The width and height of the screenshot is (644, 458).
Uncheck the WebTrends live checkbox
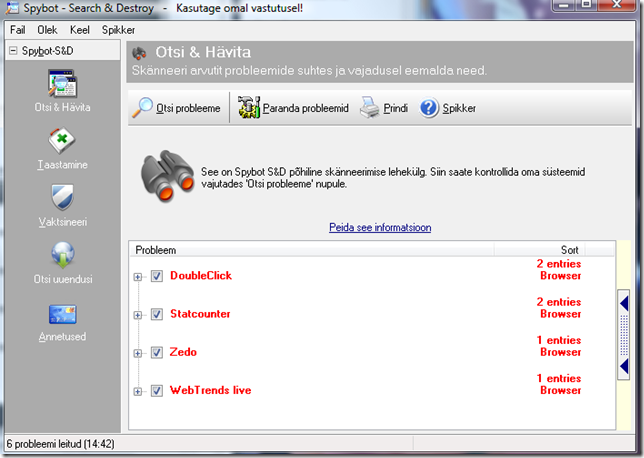click(x=156, y=390)
